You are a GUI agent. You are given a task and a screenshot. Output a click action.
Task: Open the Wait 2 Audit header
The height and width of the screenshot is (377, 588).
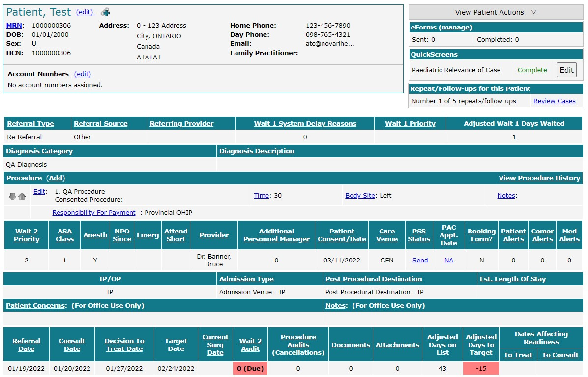coord(250,345)
